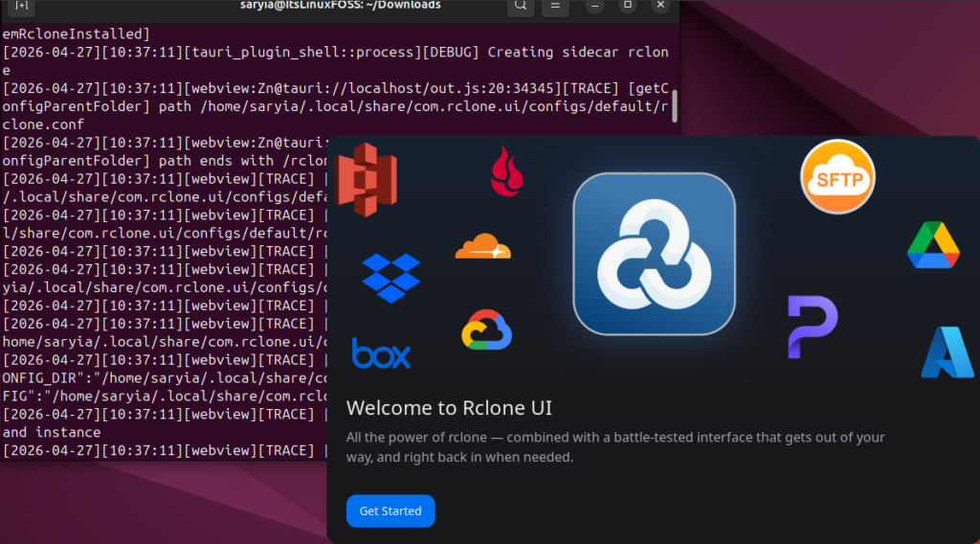Close the terminal window
This screenshot has height=544, width=980.
660,6
